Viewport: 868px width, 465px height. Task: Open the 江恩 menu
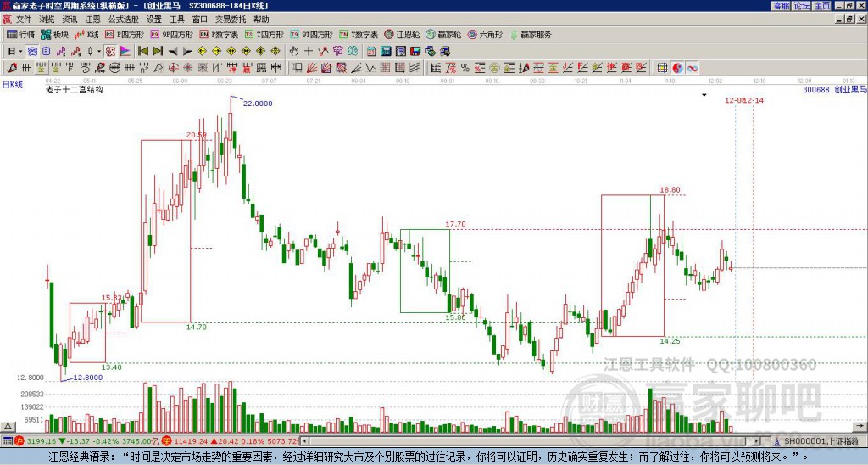[x=92, y=20]
